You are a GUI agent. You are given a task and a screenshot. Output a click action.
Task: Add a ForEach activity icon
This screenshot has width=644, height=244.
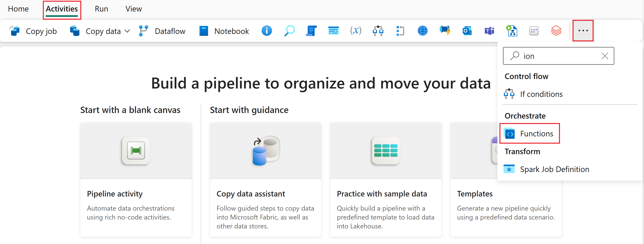[400, 31]
